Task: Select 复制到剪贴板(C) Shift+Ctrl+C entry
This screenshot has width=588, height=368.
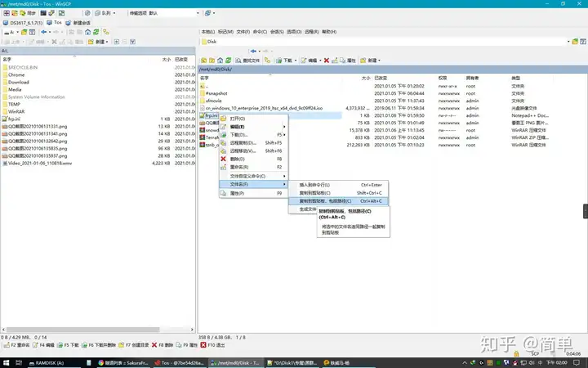Action: [338, 193]
